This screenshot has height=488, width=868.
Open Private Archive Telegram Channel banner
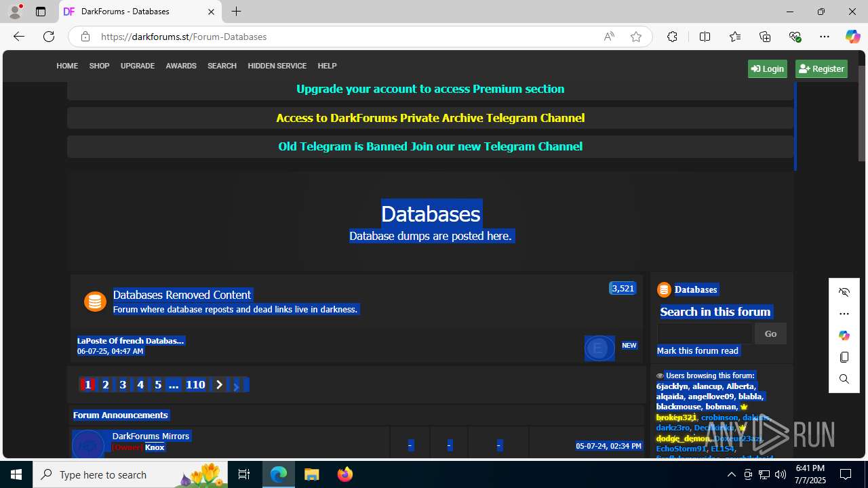pyautogui.click(x=430, y=118)
